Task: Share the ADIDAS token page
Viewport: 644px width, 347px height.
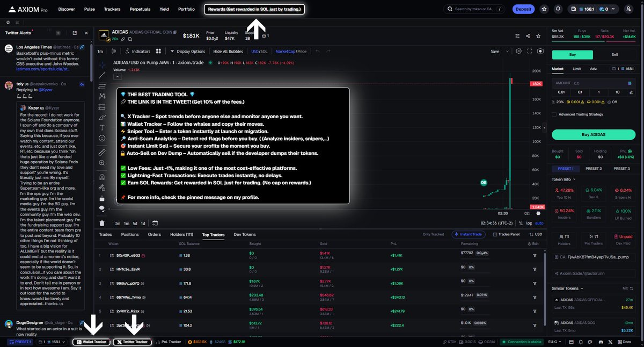Action: (x=528, y=36)
